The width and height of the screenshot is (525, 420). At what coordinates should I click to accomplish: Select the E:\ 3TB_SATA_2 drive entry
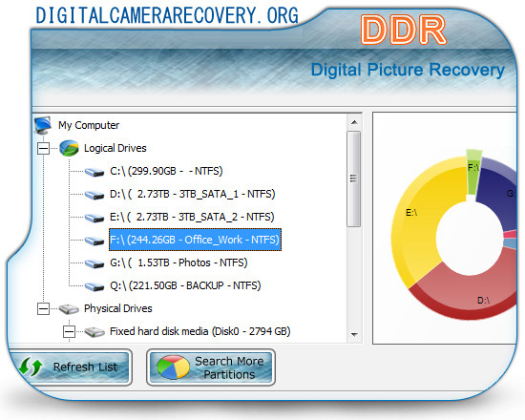(192, 217)
